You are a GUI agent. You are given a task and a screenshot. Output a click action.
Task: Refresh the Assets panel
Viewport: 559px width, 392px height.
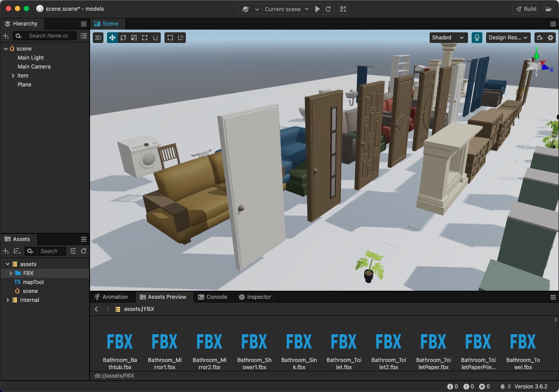83,251
